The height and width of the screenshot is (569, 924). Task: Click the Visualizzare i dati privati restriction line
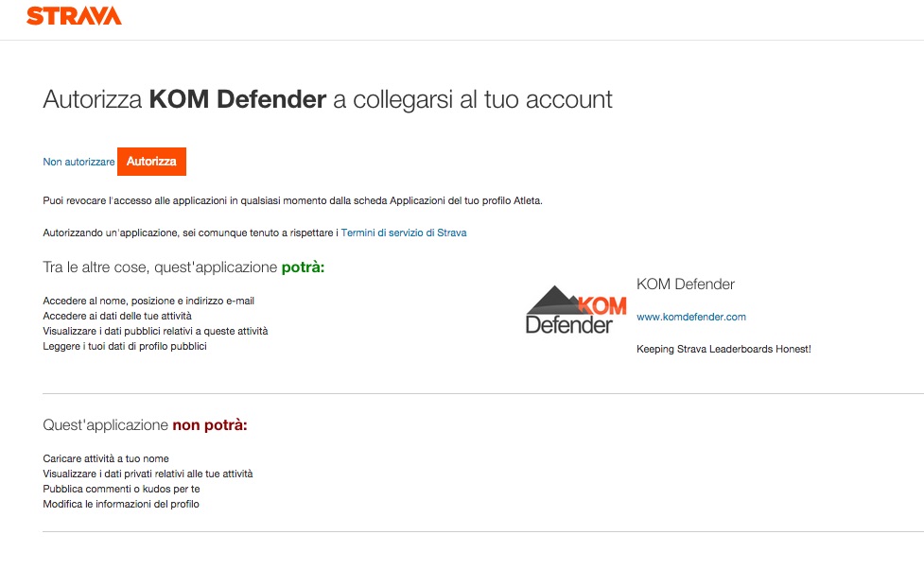pos(148,474)
